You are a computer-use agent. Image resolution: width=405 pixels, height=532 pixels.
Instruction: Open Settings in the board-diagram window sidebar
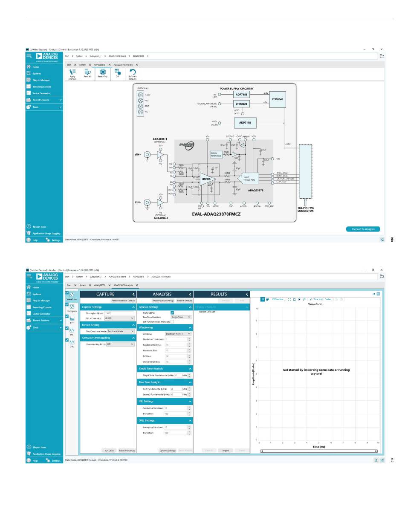coord(53,240)
